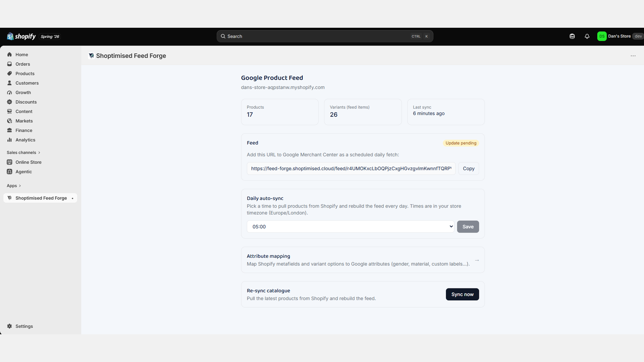Expand the Apps section chevron

[x=20, y=186]
